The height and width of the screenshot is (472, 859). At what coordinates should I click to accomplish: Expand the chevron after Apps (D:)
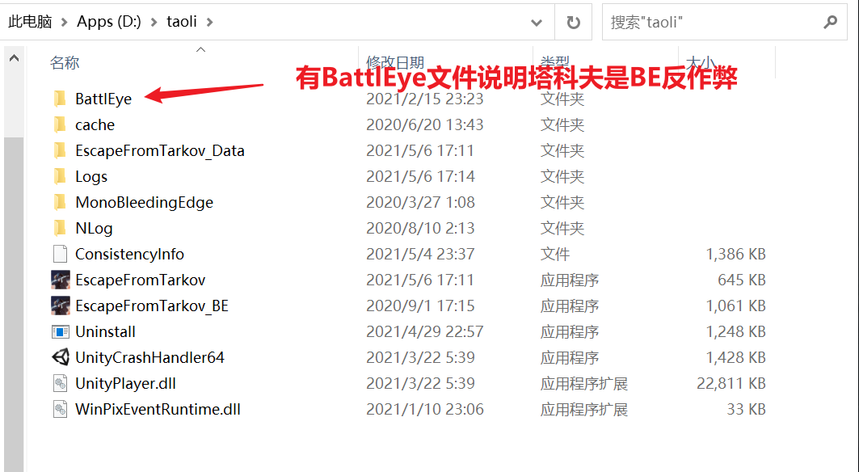(154, 22)
